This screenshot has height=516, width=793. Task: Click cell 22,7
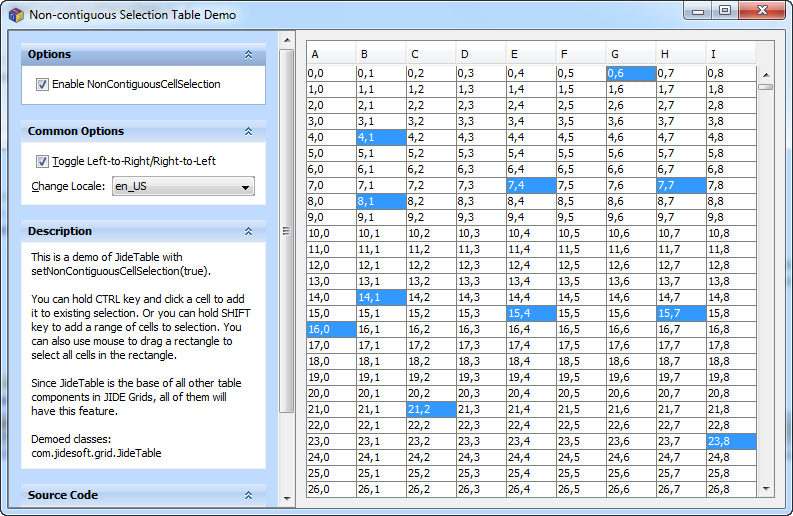(682, 425)
